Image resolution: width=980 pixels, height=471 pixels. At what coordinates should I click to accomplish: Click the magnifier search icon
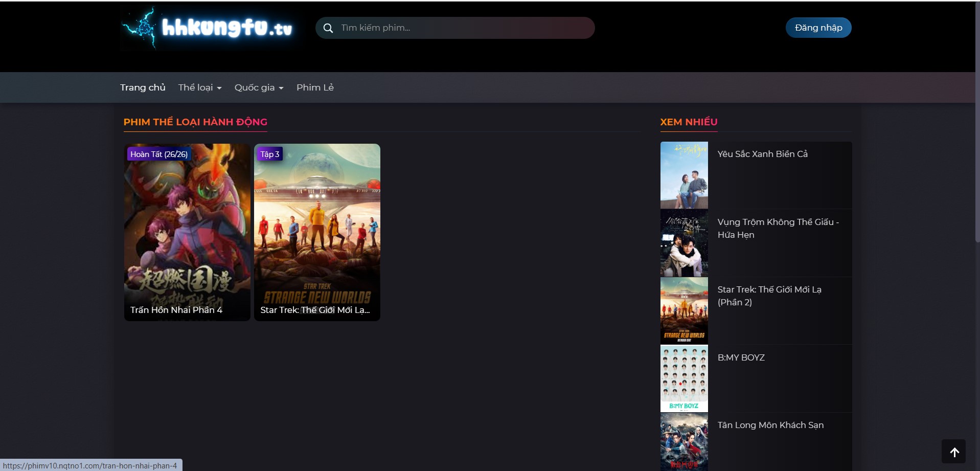tap(328, 28)
